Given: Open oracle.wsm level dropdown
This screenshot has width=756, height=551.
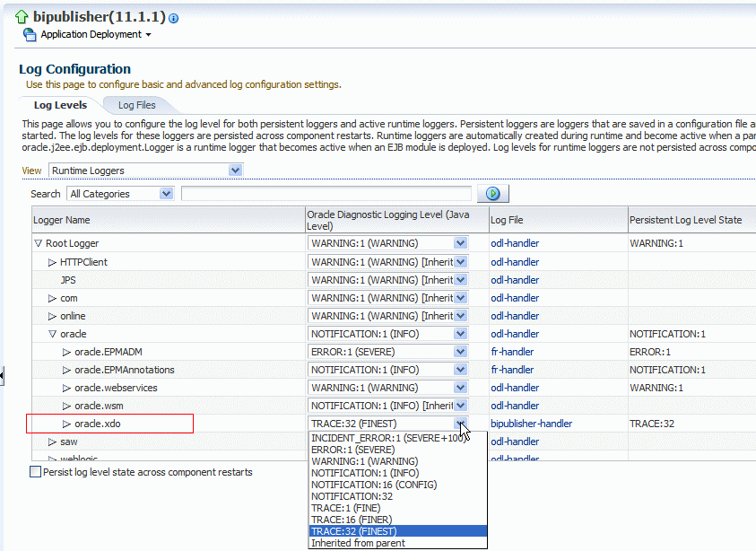Looking at the screenshot, I should (387, 406).
